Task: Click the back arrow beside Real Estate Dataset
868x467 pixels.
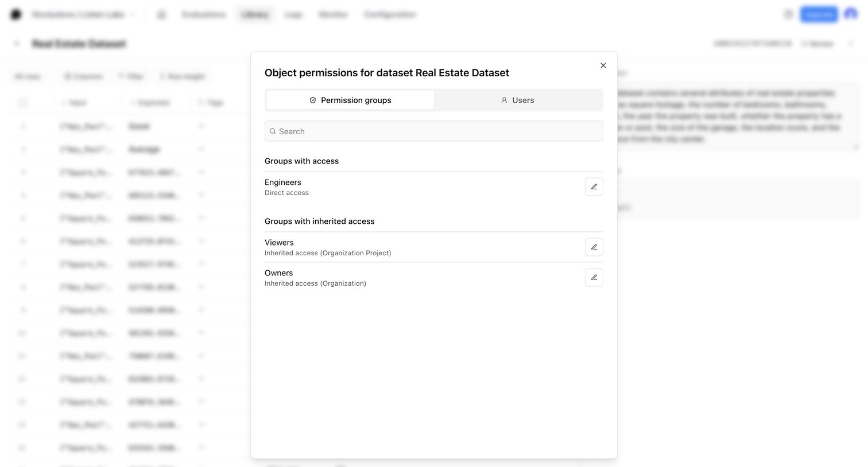Action: pyautogui.click(x=17, y=44)
